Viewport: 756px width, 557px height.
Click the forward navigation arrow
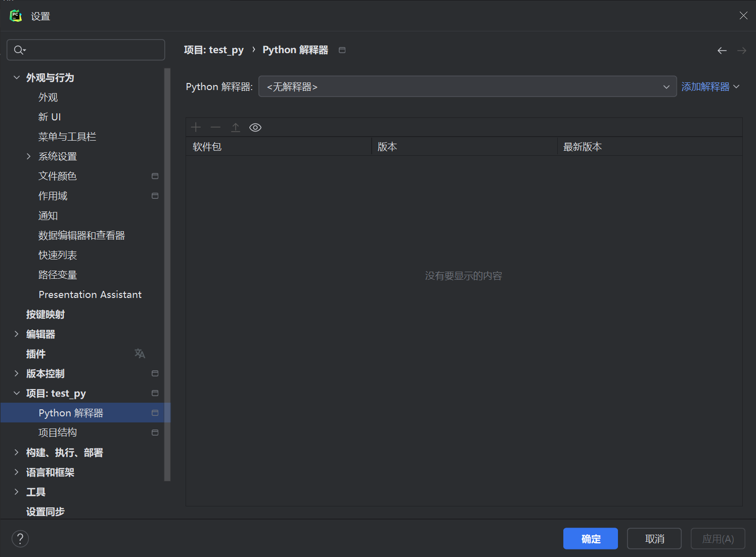click(x=741, y=50)
